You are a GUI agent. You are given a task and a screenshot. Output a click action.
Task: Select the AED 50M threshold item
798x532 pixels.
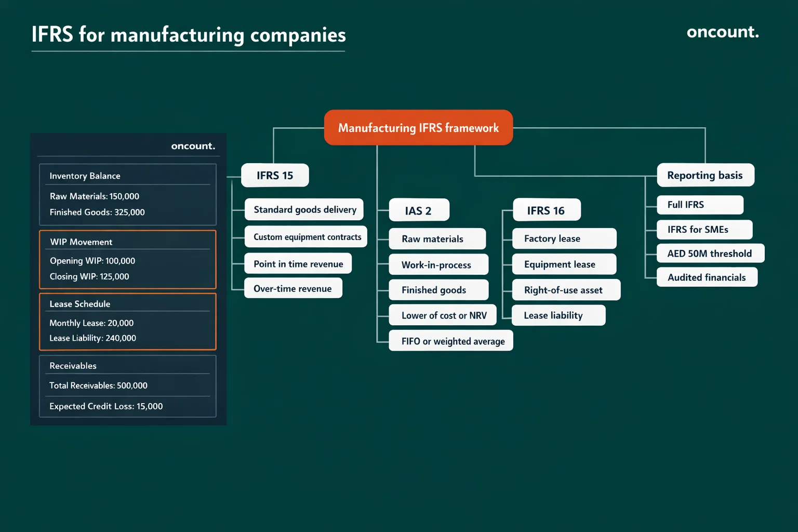coord(710,253)
